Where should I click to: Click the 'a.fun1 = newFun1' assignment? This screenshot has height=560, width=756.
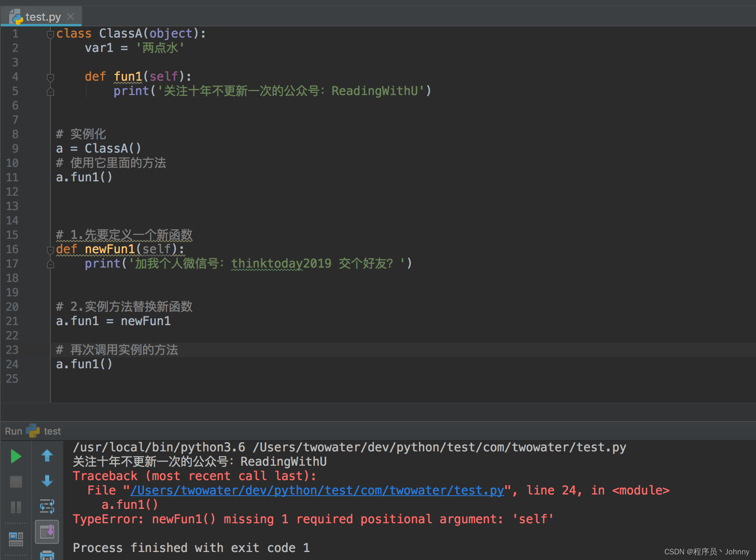113,321
